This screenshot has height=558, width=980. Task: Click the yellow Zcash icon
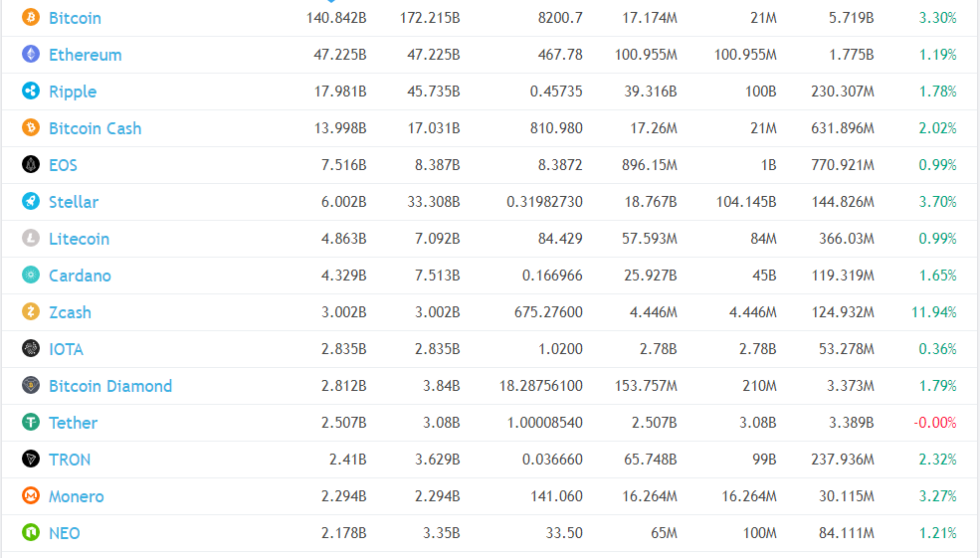(31, 312)
